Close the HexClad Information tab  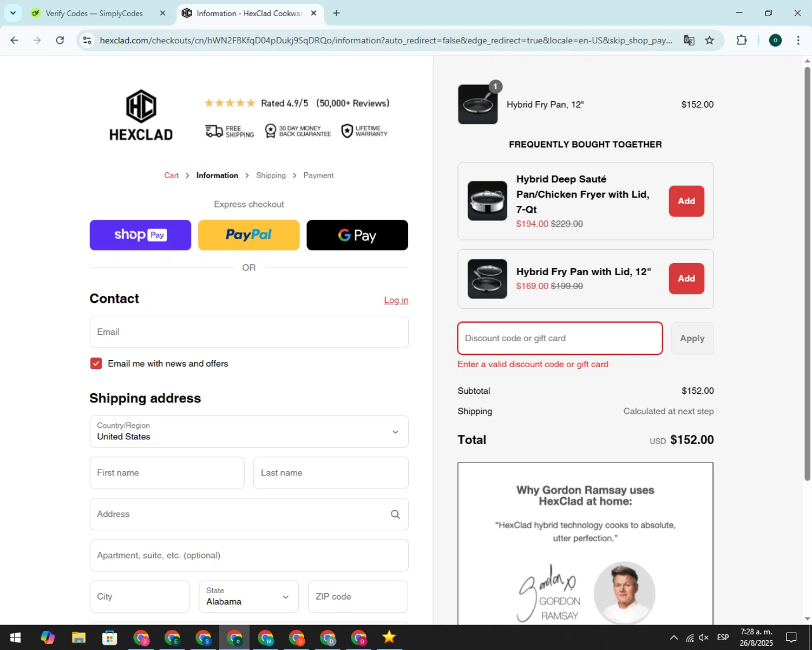click(313, 13)
